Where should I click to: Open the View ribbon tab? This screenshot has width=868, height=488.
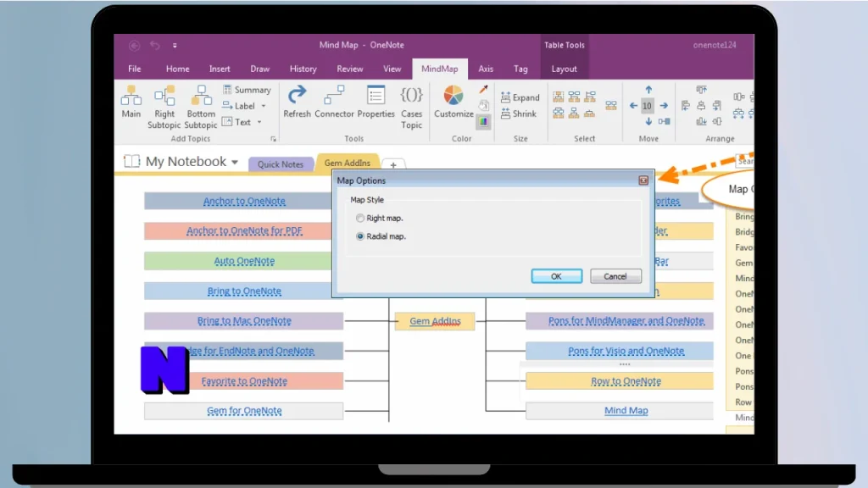392,69
